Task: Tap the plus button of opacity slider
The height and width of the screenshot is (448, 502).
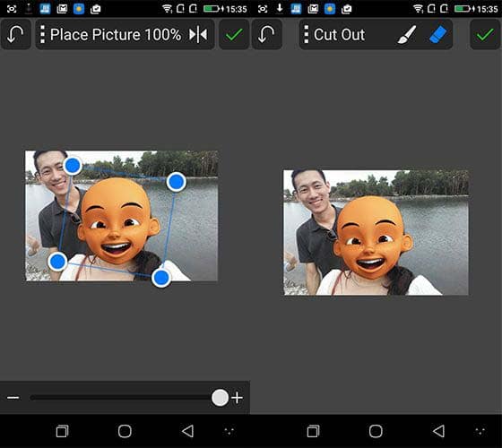Action: click(238, 398)
